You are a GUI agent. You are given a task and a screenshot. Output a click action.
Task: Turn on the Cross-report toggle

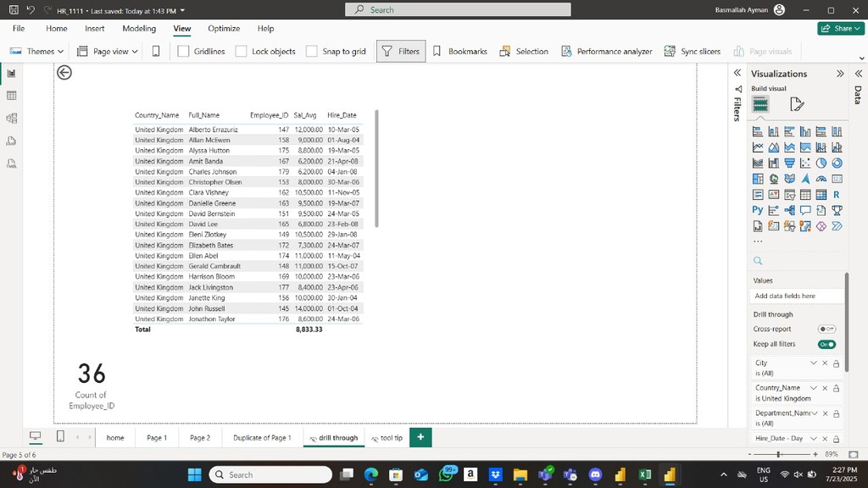pos(826,329)
